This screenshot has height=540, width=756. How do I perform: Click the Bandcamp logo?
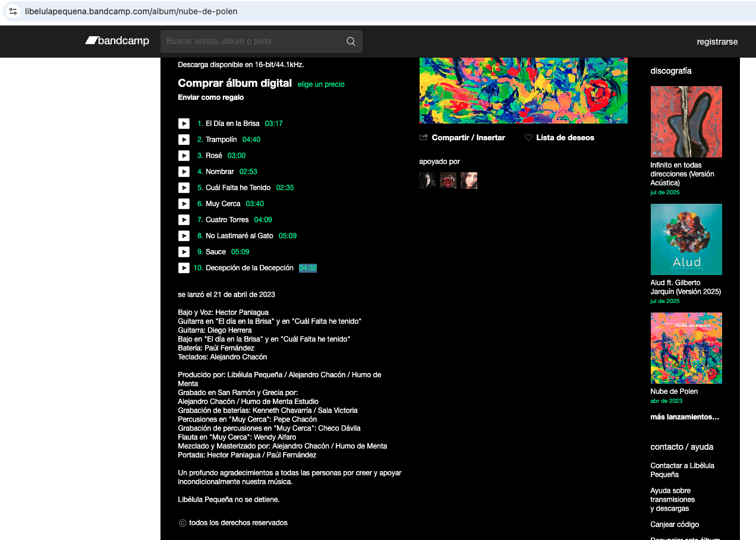coord(117,41)
